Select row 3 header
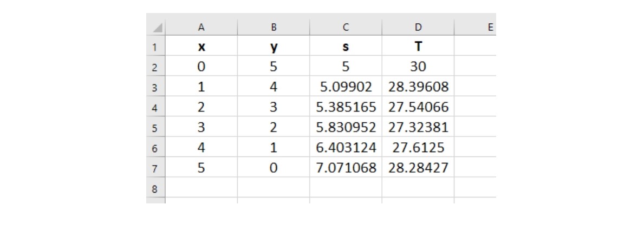This screenshot has width=644, height=231. (x=155, y=88)
